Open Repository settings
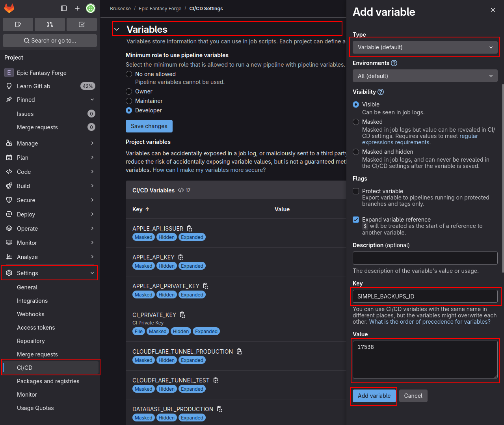504x425 pixels. point(49,341)
